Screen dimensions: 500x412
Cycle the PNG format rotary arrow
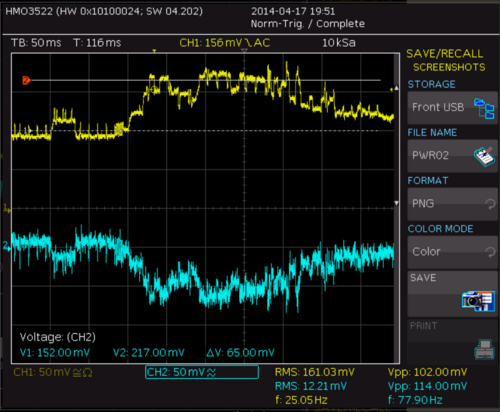pos(489,204)
